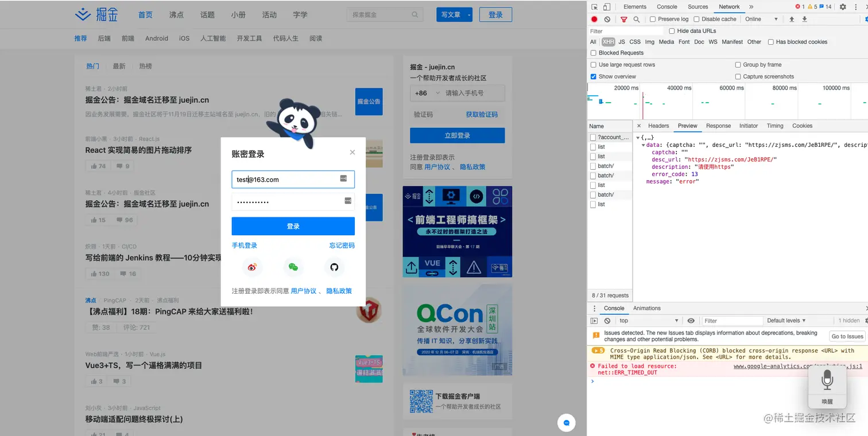Viewport: 868px width, 436px height.
Task: Select the ?account_... request row
Action: click(x=610, y=137)
